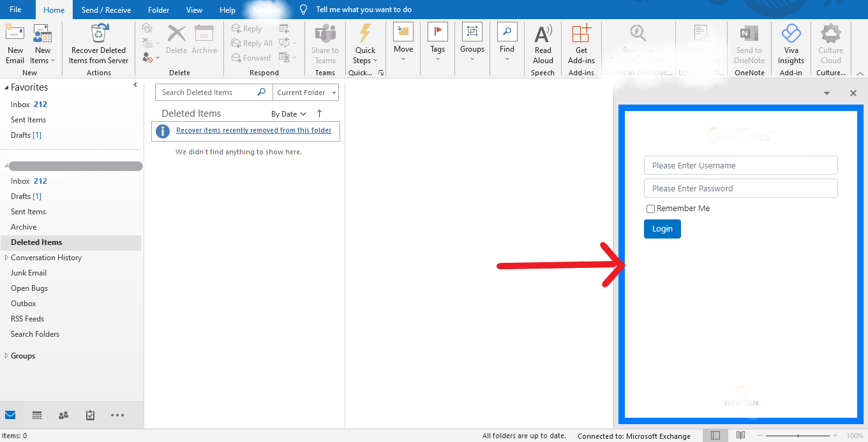Click the Culture Cloud button

click(x=831, y=43)
